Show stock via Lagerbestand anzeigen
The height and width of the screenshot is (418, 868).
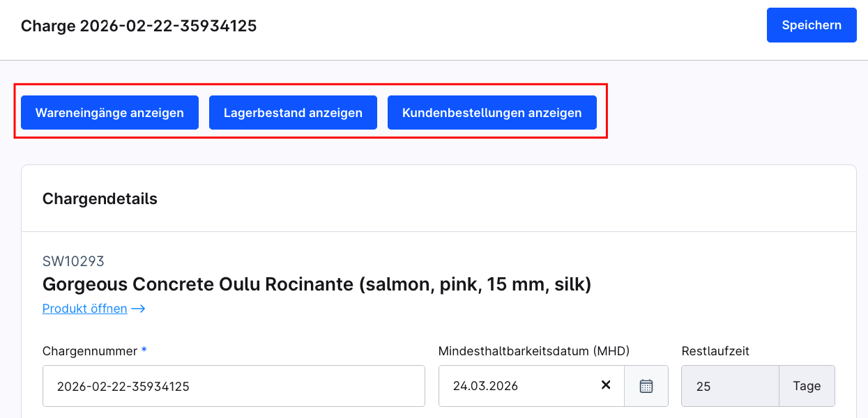[x=293, y=112]
